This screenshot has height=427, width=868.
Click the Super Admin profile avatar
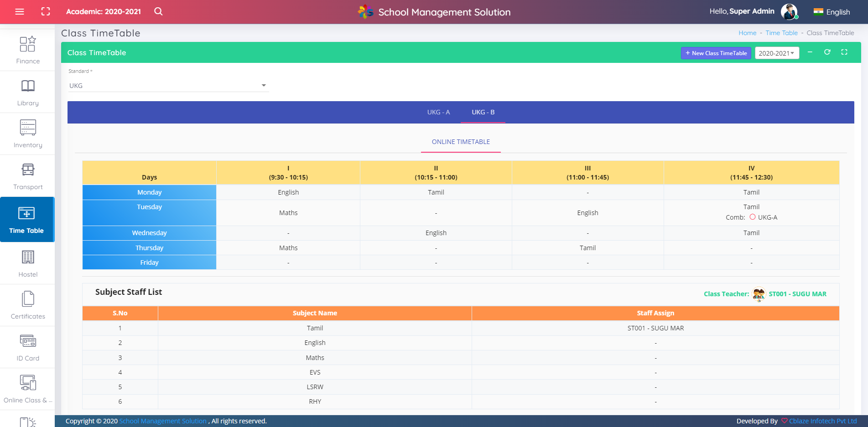click(x=789, y=12)
